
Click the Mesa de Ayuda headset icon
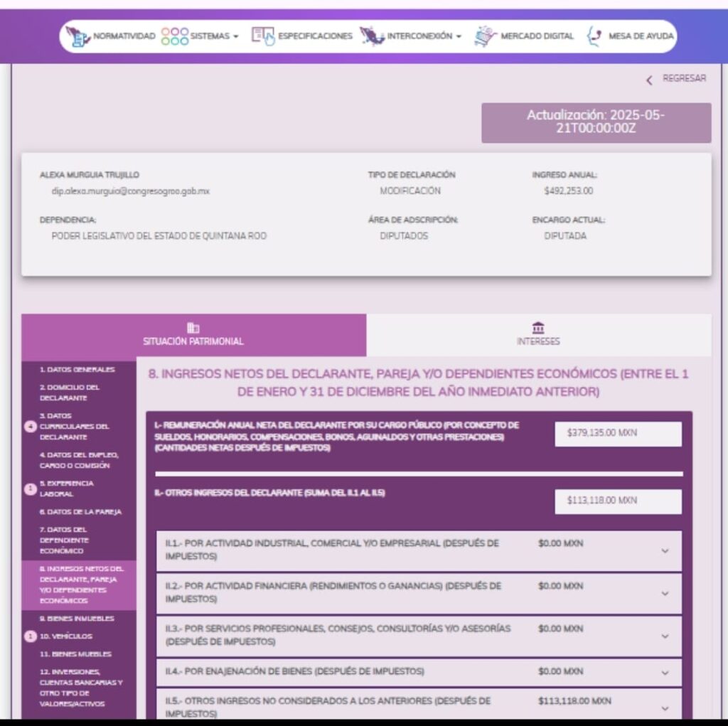pos(594,36)
